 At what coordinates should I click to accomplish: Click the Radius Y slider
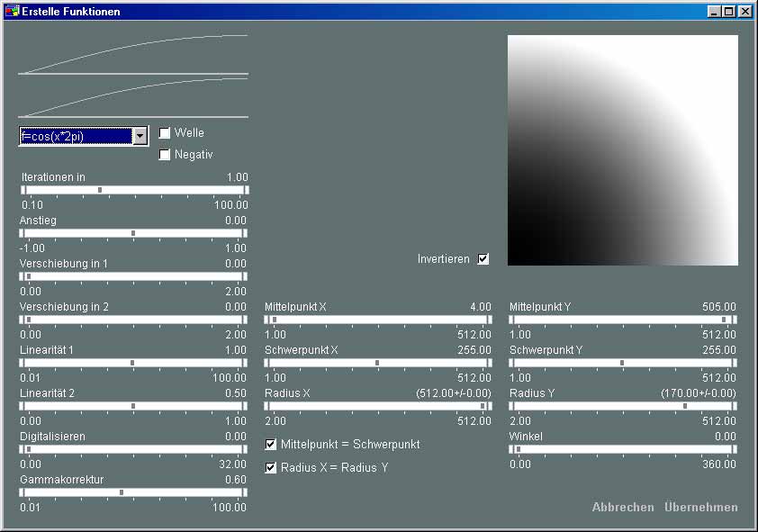(x=623, y=406)
